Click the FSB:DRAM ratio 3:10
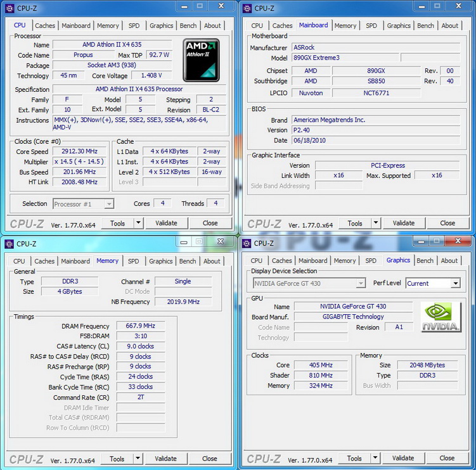The image size is (476, 470). 141,336
